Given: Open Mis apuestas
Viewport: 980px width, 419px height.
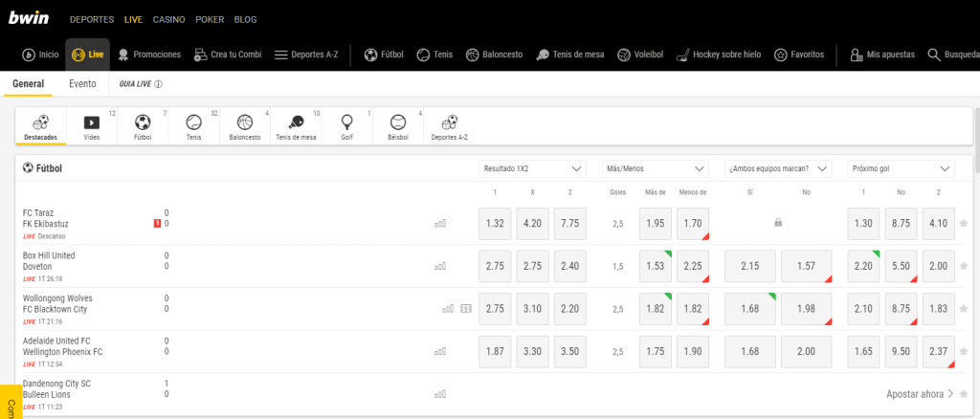Looking at the screenshot, I should coord(881,55).
